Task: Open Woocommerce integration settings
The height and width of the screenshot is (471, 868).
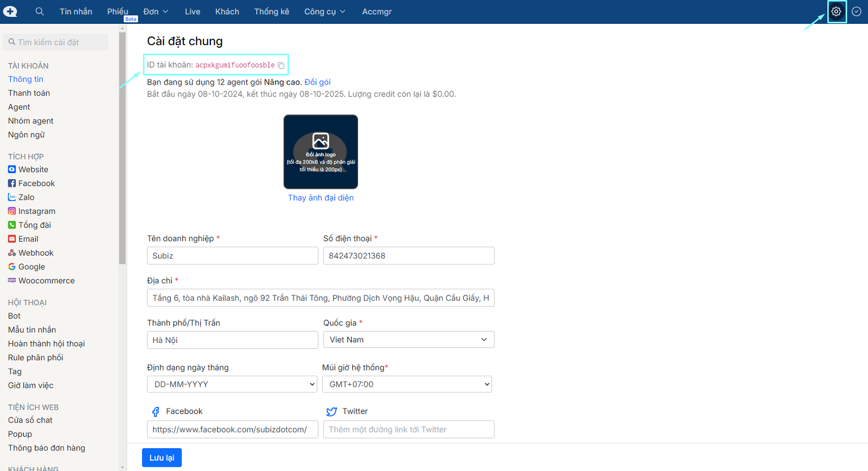Action: (x=46, y=281)
